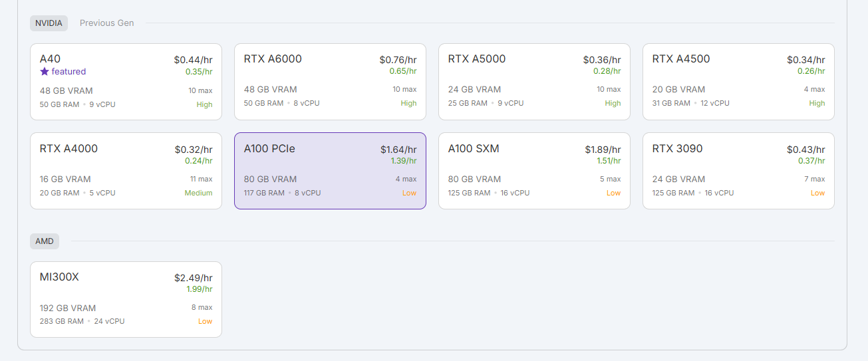Click the NVIDIA vendor tag
The image size is (868, 361).
pos(49,23)
